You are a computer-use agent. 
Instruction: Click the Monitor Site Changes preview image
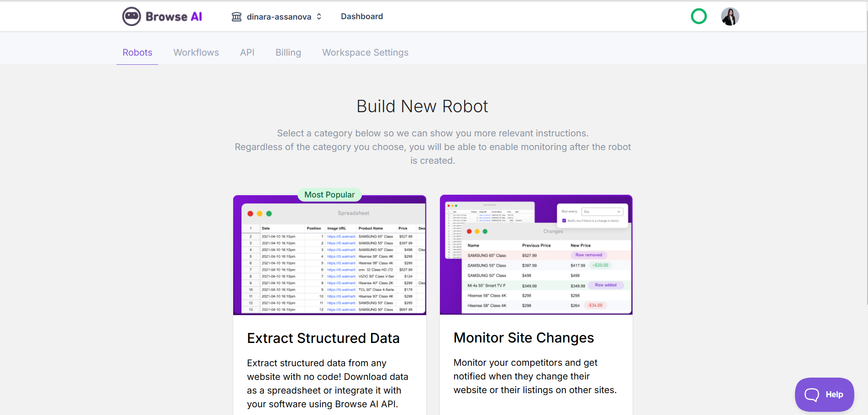tap(536, 255)
